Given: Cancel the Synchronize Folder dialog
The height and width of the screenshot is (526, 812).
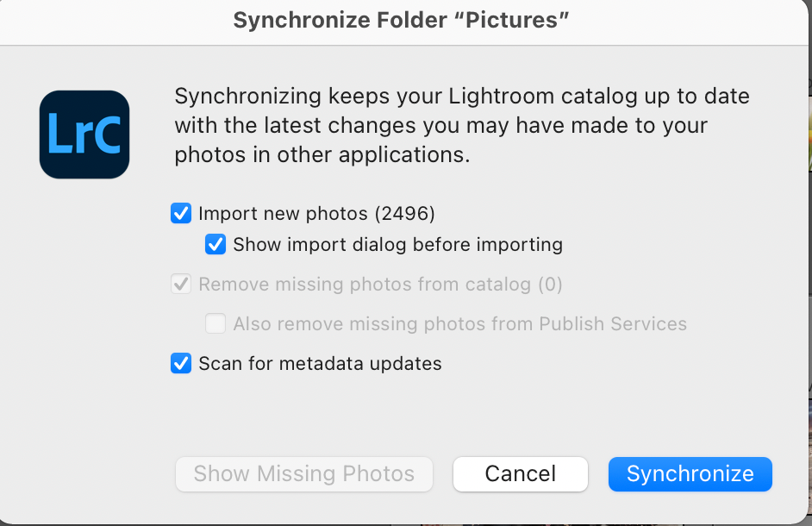Looking at the screenshot, I should [521, 473].
